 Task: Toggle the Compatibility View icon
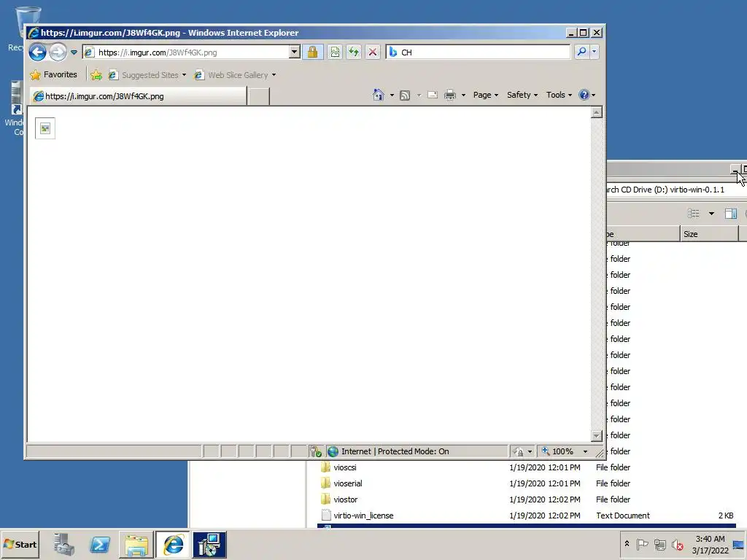[x=335, y=52]
